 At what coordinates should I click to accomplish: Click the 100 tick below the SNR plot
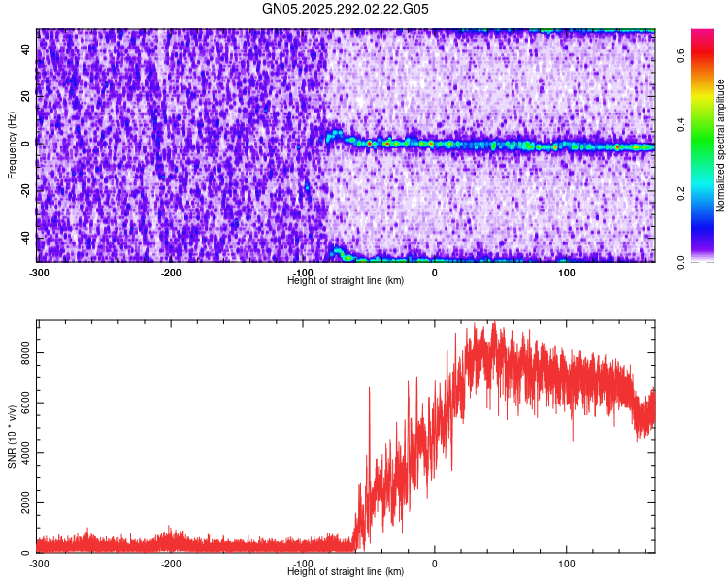tap(567, 564)
